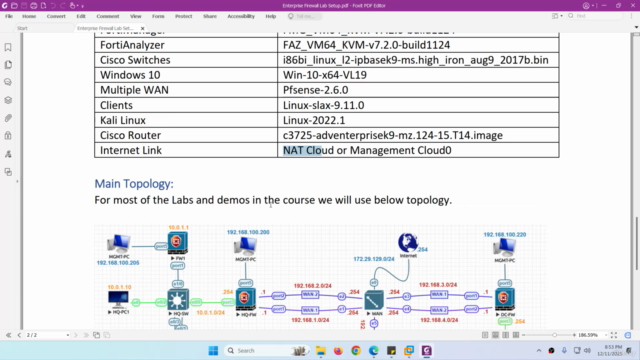Click the Tell me search box

(304, 16)
